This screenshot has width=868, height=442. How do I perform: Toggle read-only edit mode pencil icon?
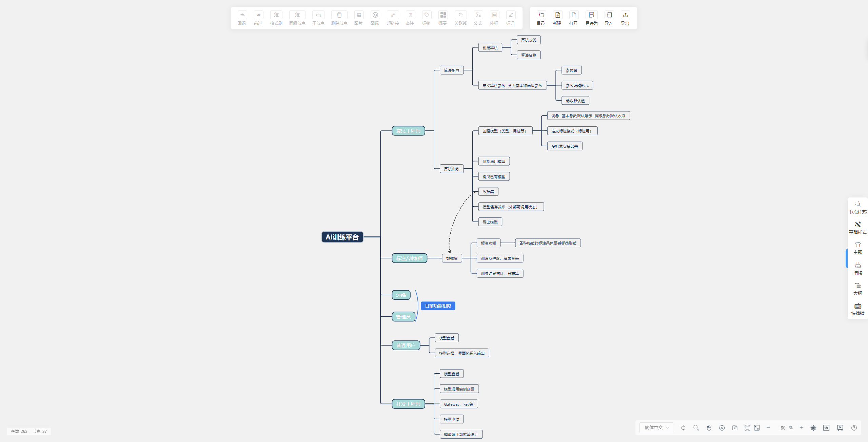(735, 428)
